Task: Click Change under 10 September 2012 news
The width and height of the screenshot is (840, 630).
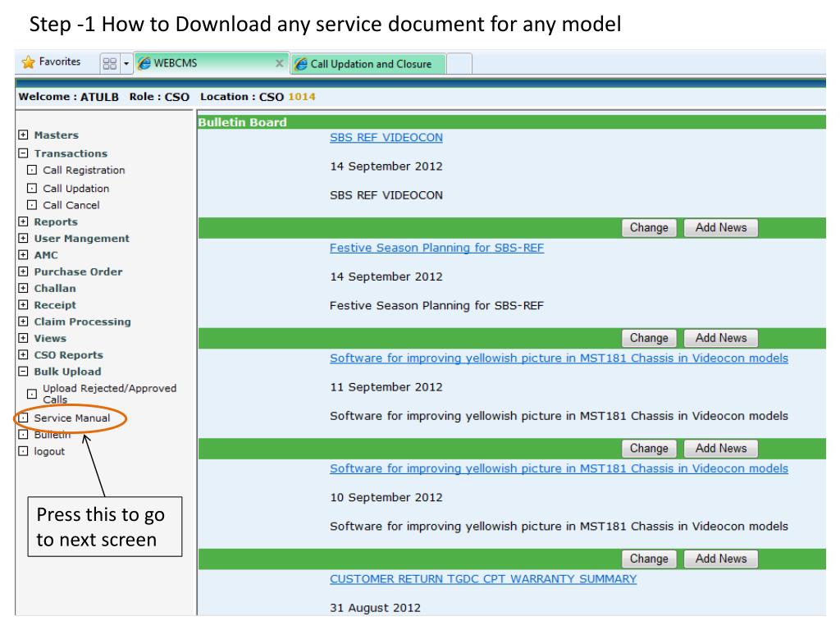Action: (649, 559)
